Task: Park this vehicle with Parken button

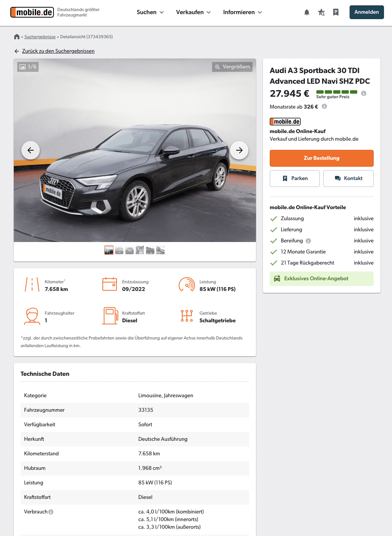Action: pos(295,179)
